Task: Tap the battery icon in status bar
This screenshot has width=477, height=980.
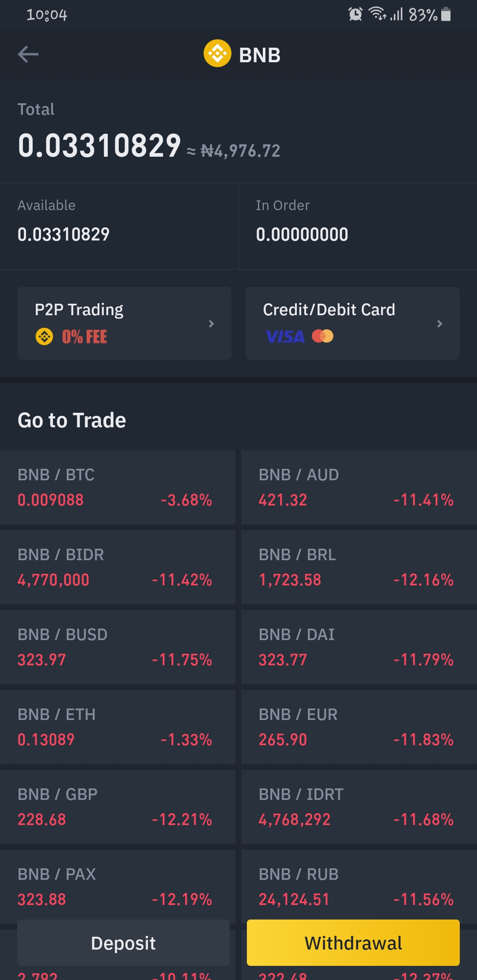Action: coord(446,14)
